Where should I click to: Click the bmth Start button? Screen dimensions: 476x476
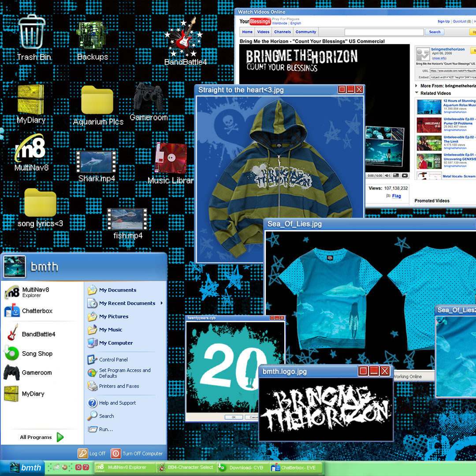[x=23, y=468]
